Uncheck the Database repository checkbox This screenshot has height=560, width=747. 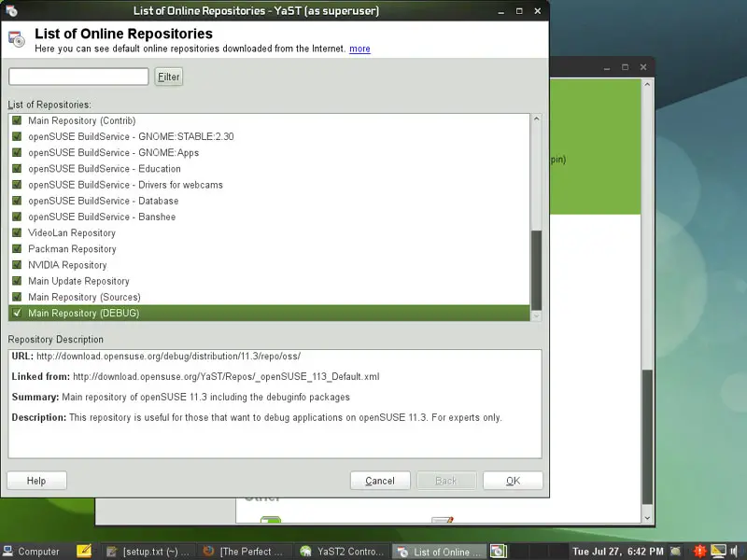click(17, 201)
